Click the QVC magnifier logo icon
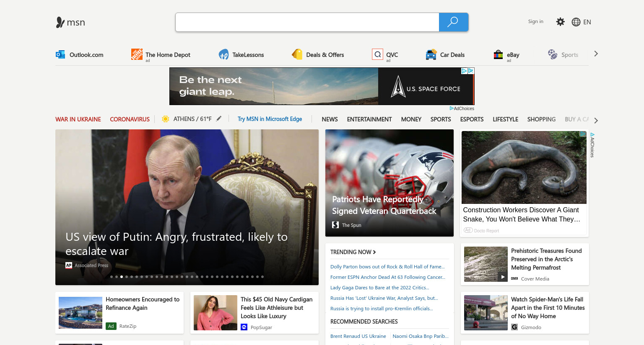This screenshot has height=345, width=644. 377,54
